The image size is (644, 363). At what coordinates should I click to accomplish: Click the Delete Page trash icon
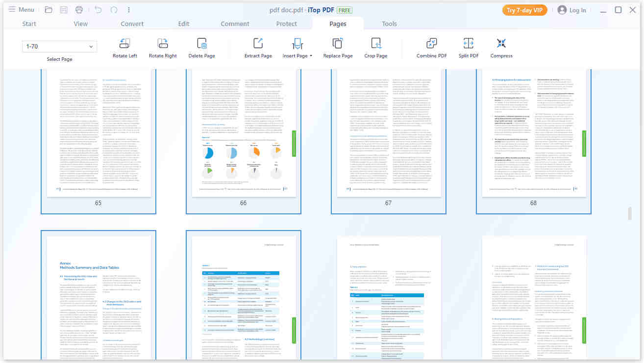point(201,44)
